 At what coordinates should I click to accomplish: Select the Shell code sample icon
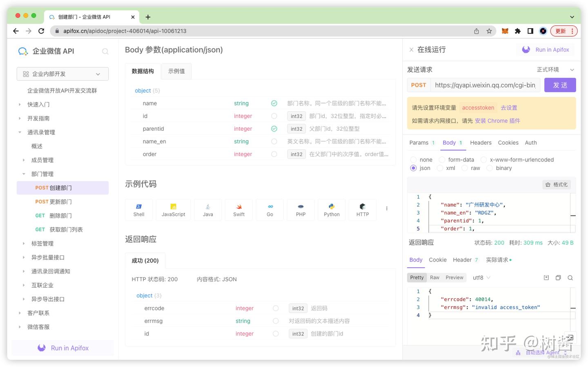pyautogui.click(x=139, y=210)
